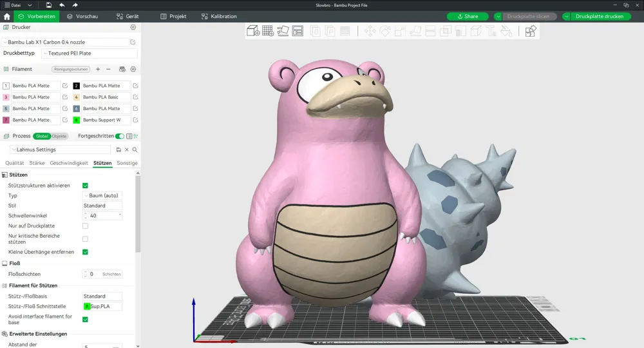Edit the Bambu Lab X1 Carbon printer preset

point(133,42)
